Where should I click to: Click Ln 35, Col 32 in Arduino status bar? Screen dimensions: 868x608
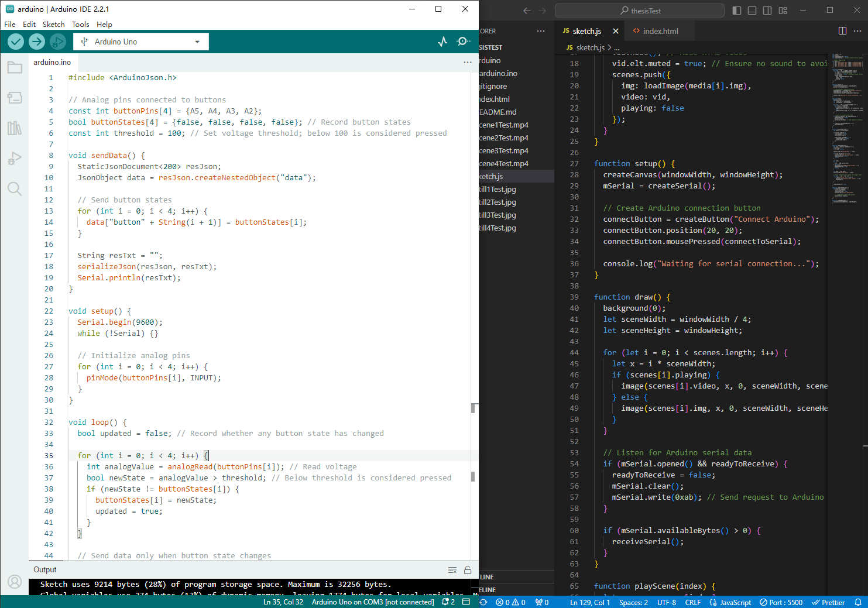click(x=283, y=602)
